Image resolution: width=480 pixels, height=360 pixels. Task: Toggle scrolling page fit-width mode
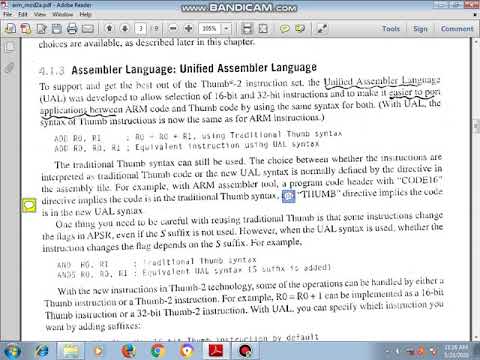pos(247,29)
